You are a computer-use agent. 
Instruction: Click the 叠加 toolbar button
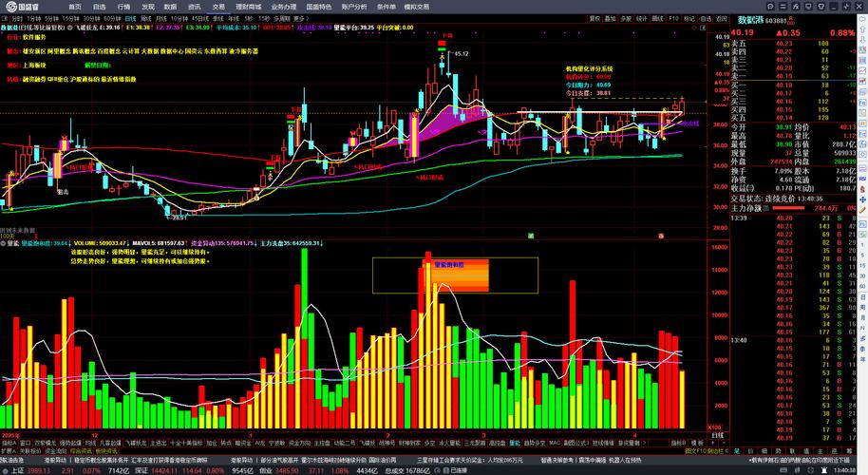coord(610,18)
